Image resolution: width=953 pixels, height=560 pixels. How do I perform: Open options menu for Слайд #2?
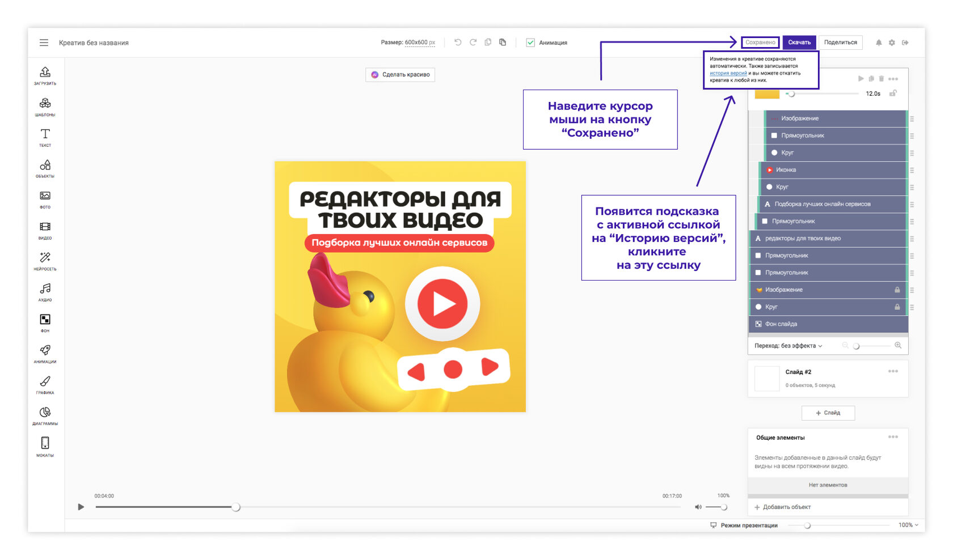tap(893, 371)
